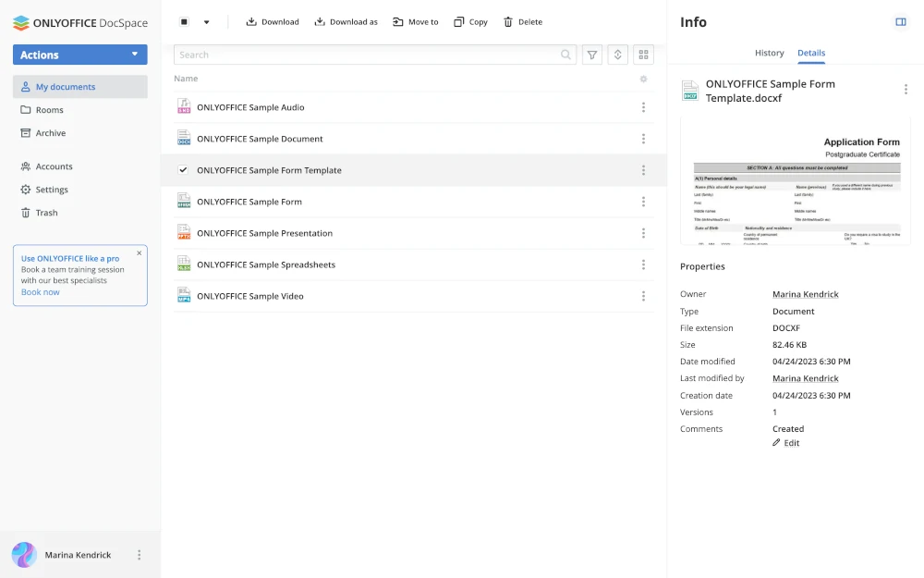This screenshot has height=578, width=924.
Task: Expand the selection type dropdown arrow
Action: 206,22
